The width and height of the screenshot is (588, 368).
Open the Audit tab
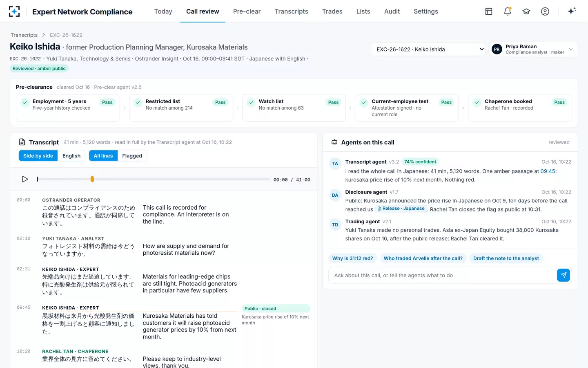392,11
